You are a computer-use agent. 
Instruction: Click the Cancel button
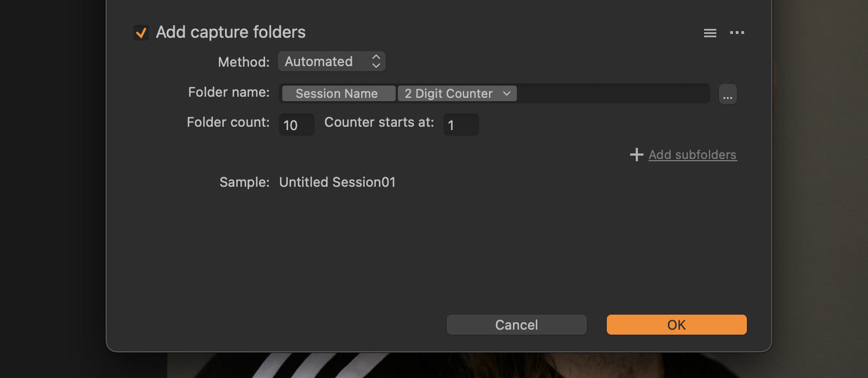coord(516,325)
